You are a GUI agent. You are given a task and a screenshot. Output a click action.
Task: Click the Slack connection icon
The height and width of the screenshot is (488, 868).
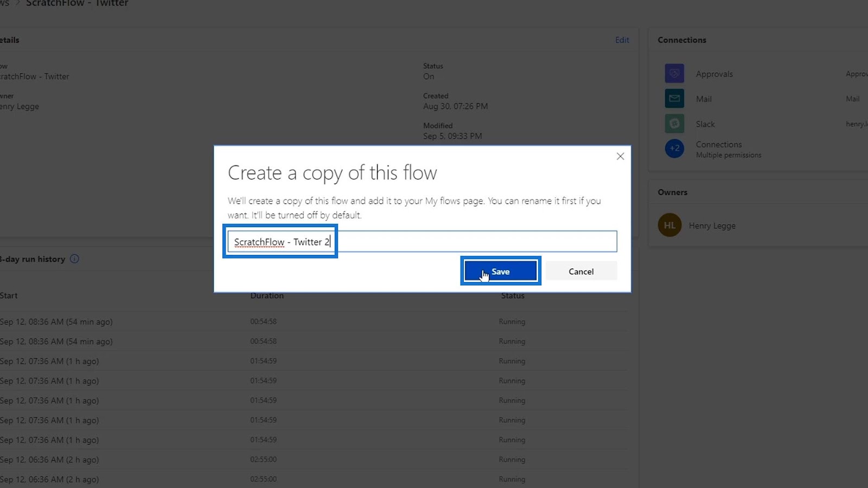pyautogui.click(x=674, y=124)
